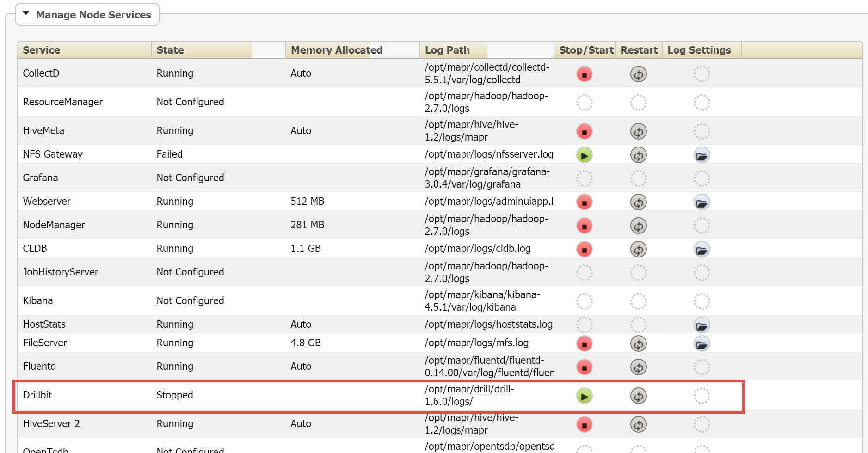Stop the CollectD service
This screenshot has height=453, width=868.
pos(585,74)
